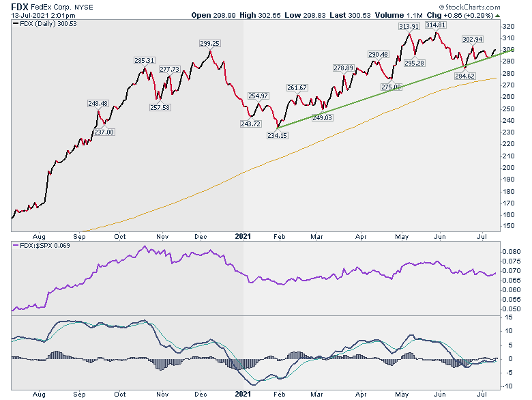
Task: Click the FedEx Corp. company name
Action: 52,7
